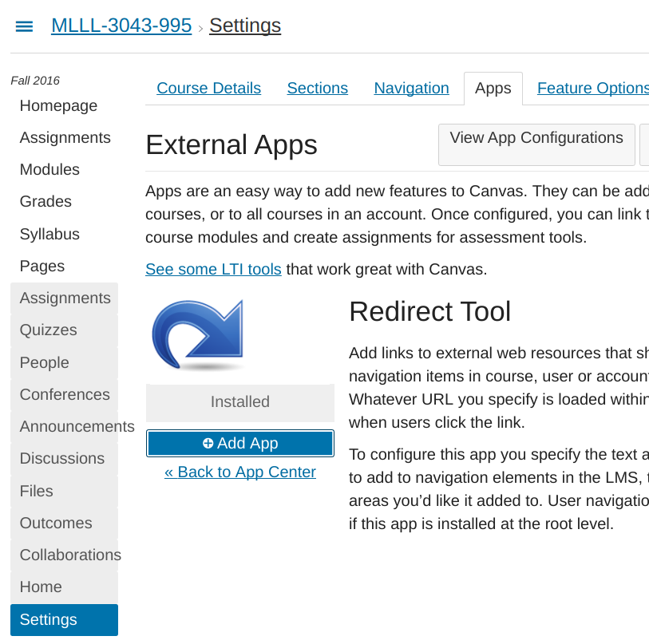Open Conferences in course sidebar
Screen dimensions: 649x644
click(x=65, y=394)
